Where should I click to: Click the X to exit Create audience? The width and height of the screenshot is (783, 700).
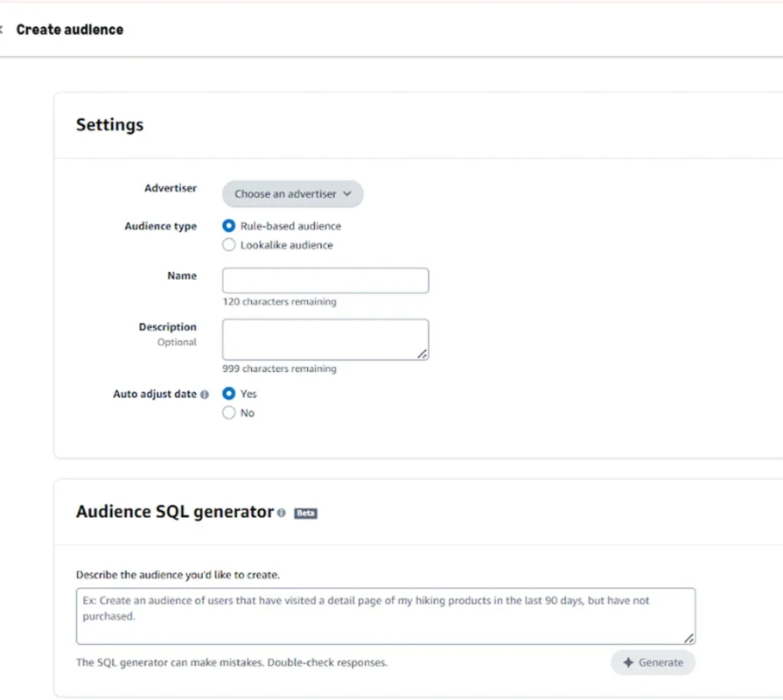3,28
